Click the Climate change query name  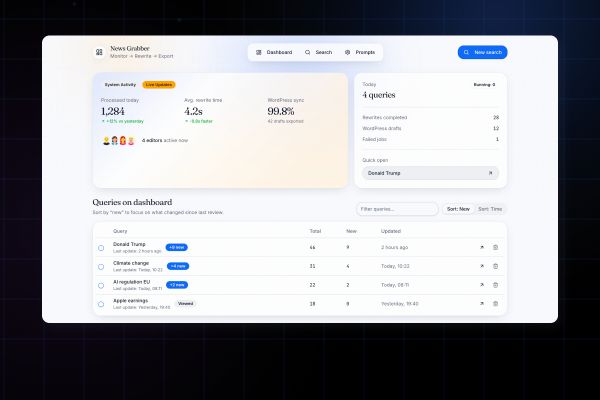coord(131,263)
